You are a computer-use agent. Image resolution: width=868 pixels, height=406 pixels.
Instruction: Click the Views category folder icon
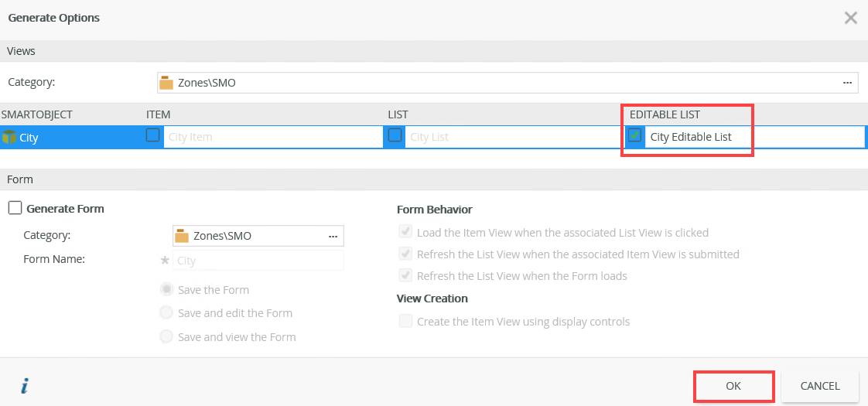166,83
